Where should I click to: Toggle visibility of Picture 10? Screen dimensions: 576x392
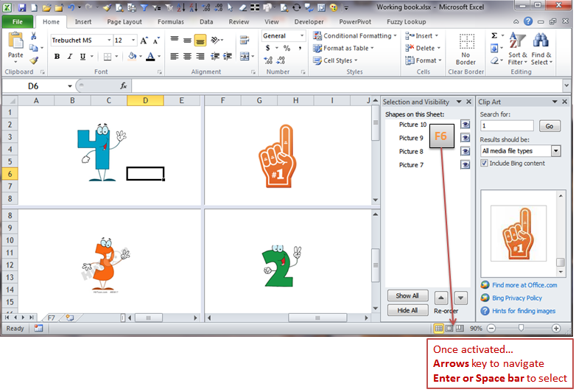tap(465, 125)
